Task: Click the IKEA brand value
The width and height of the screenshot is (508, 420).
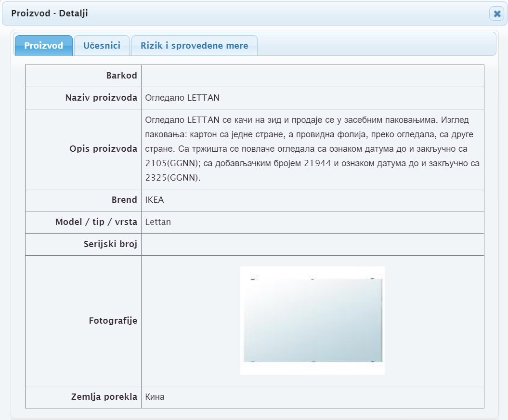Action: 155,200
